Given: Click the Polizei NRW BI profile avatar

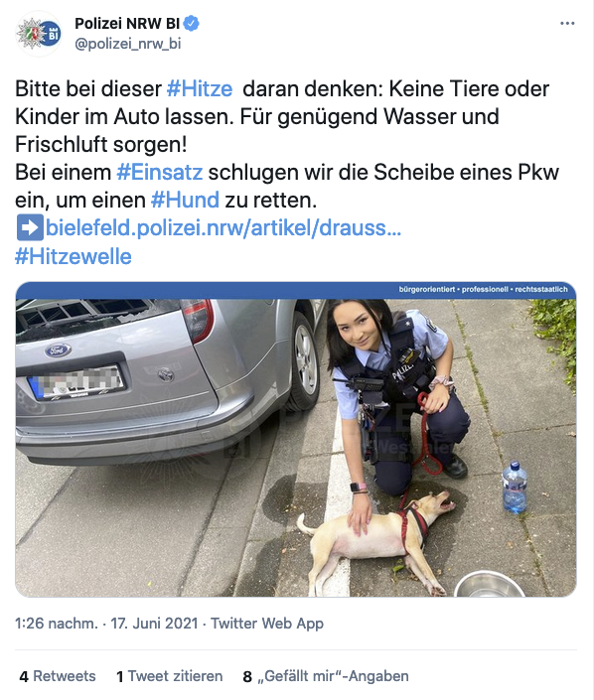Looking at the screenshot, I should coord(38,34).
